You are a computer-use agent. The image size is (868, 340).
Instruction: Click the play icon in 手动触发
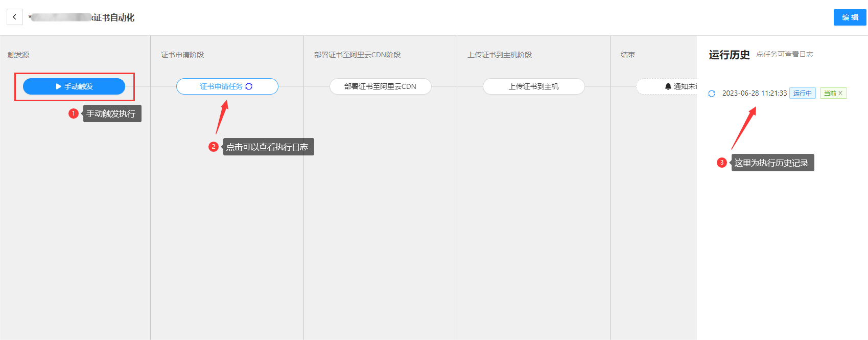[x=58, y=86]
